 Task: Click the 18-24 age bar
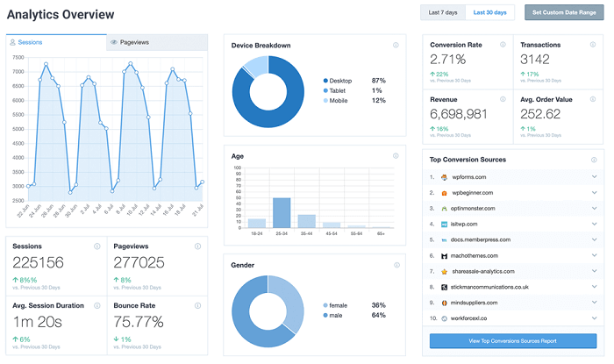tap(257, 223)
